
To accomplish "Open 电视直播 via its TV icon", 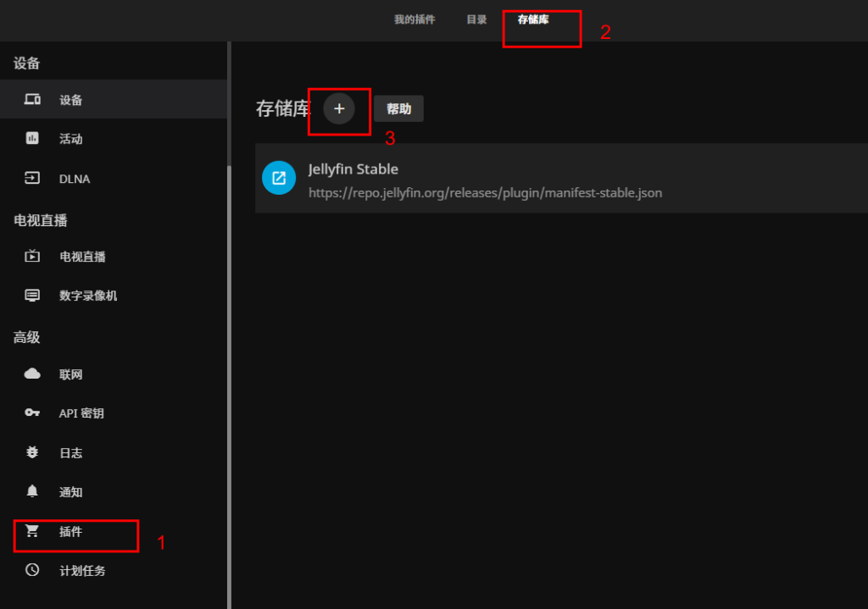I will (x=32, y=257).
